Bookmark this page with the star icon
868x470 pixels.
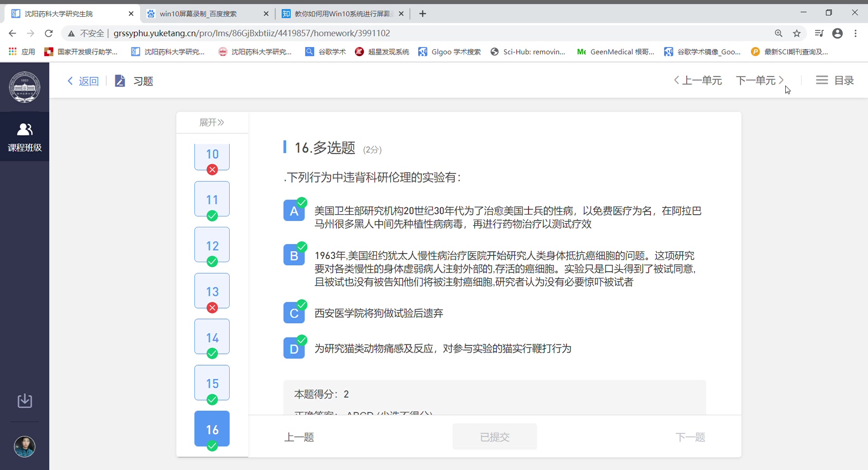pos(797,33)
